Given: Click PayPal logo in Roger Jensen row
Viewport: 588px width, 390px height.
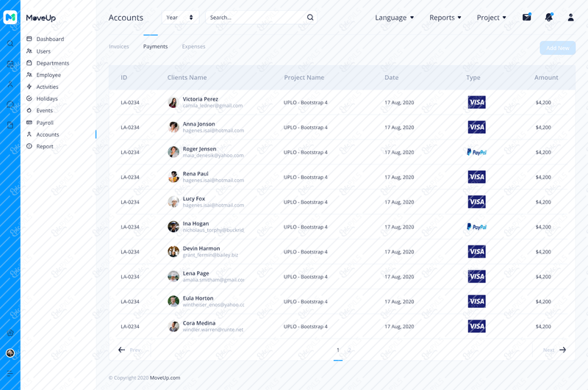Looking at the screenshot, I should tap(476, 152).
